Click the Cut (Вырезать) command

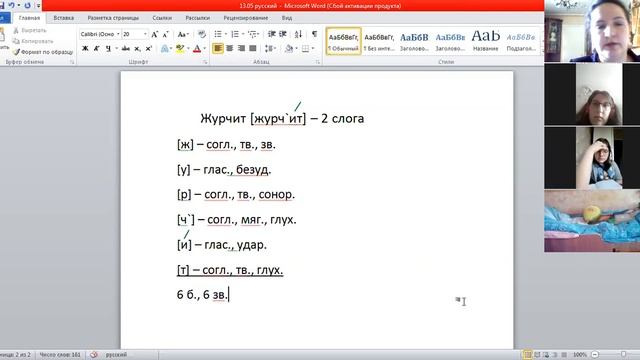click(x=30, y=30)
